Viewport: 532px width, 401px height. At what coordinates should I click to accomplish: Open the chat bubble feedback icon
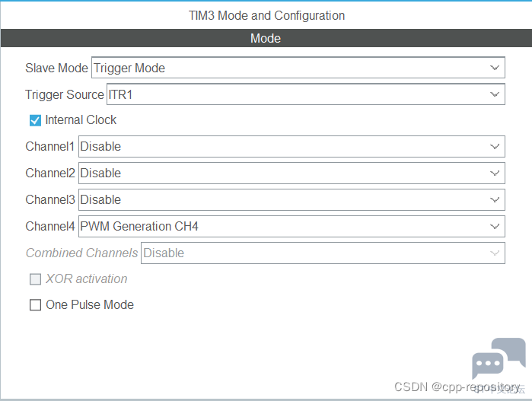(x=499, y=358)
